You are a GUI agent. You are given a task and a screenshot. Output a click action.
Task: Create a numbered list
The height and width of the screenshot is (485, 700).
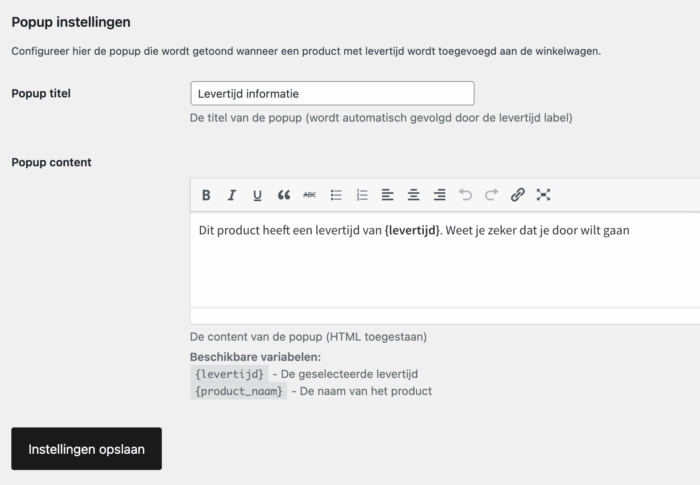362,195
